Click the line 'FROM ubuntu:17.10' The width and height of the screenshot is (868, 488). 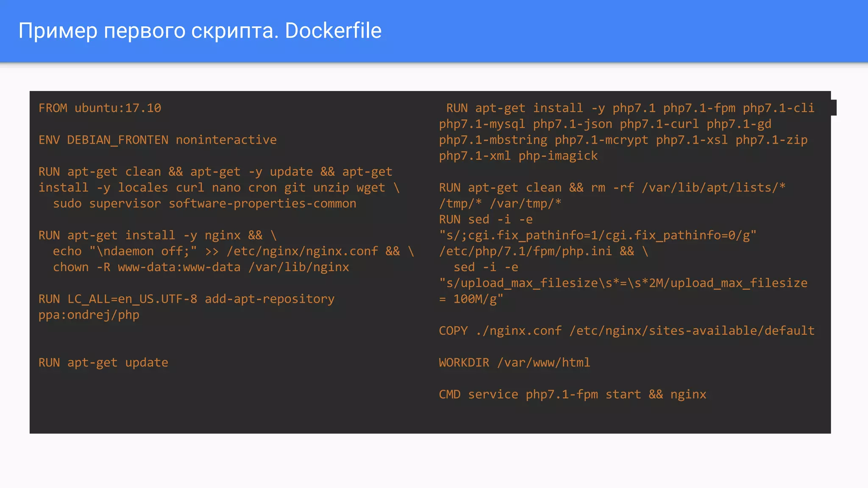100,108
